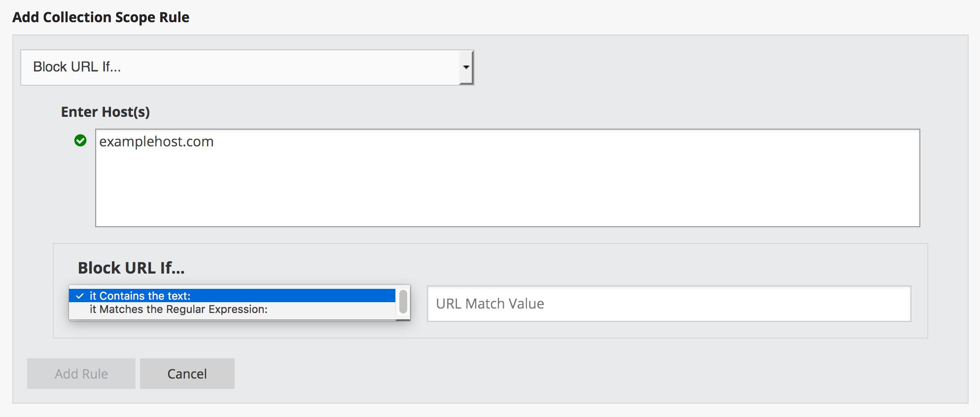The width and height of the screenshot is (980, 417).
Task: Click the 'URL Match Value' placeholder text
Action: [x=490, y=304]
